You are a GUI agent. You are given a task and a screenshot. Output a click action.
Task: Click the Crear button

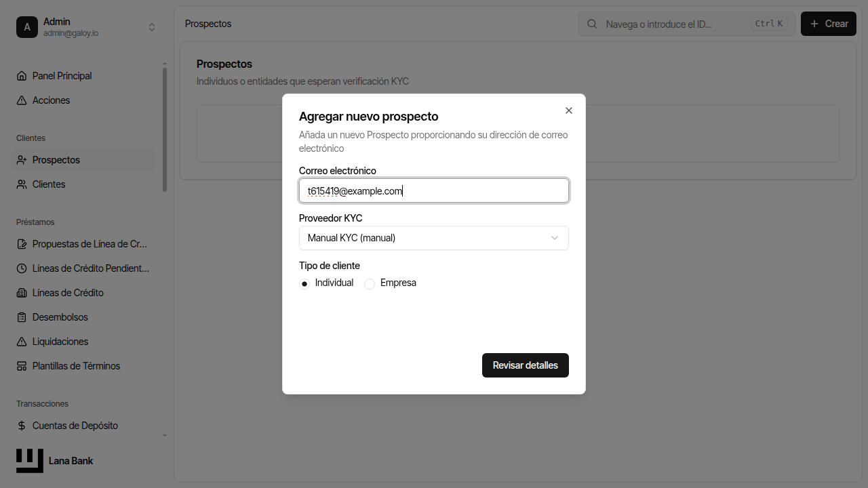pyautogui.click(x=829, y=24)
